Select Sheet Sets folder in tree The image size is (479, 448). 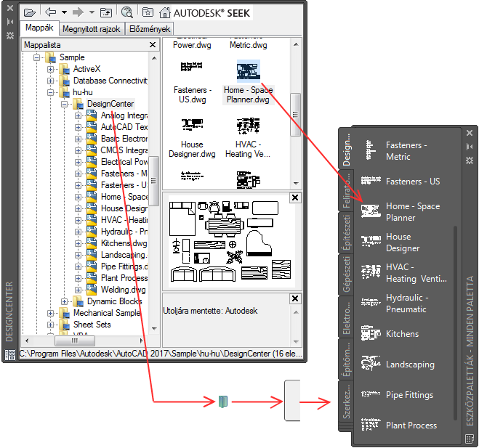click(92, 325)
